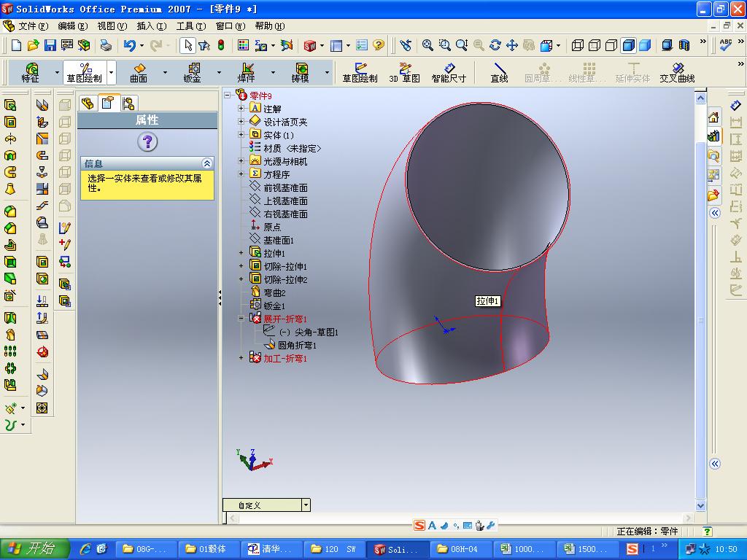Save the part with the disk icon
This screenshot has height=560, width=747.
[50, 45]
